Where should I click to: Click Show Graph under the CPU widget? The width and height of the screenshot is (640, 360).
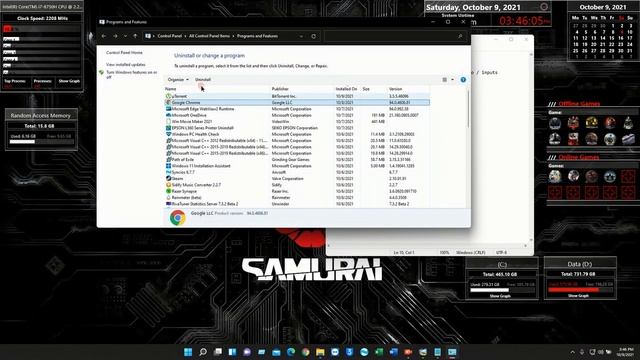(69, 81)
